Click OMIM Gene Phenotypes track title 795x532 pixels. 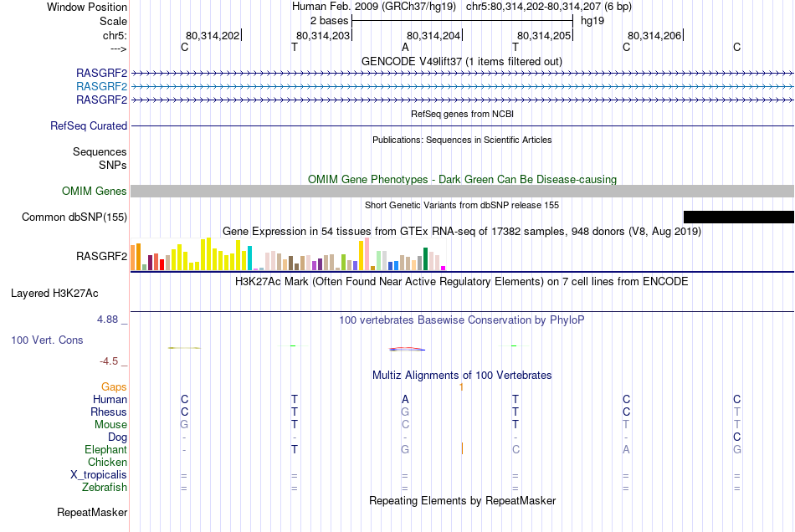pos(463,179)
